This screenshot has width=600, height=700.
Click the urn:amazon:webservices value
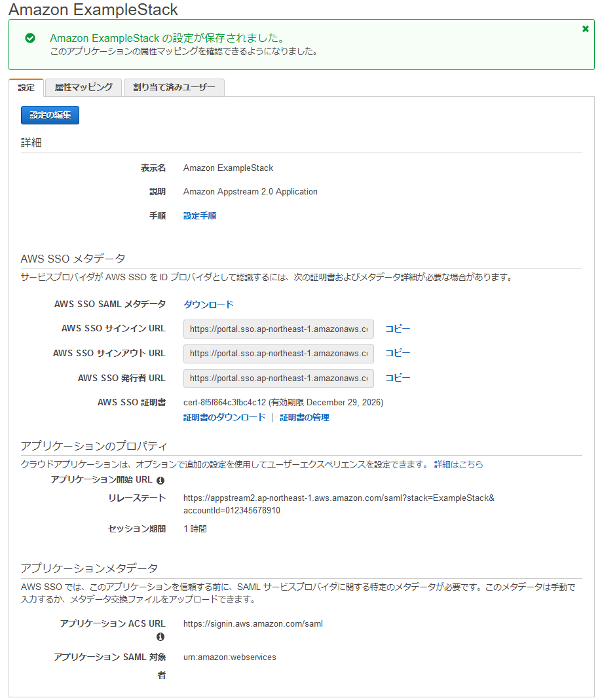[x=230, y=657]
